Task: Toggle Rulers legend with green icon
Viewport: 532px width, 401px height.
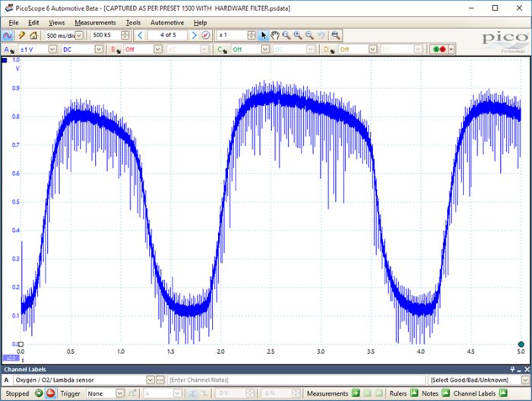Action: (x=414, y=393)
